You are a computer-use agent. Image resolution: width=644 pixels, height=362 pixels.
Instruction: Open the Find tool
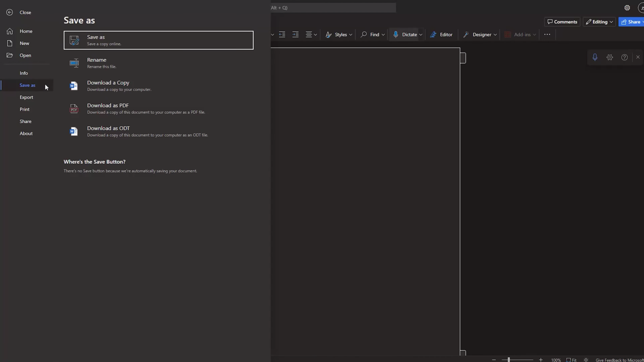[371, 34]
